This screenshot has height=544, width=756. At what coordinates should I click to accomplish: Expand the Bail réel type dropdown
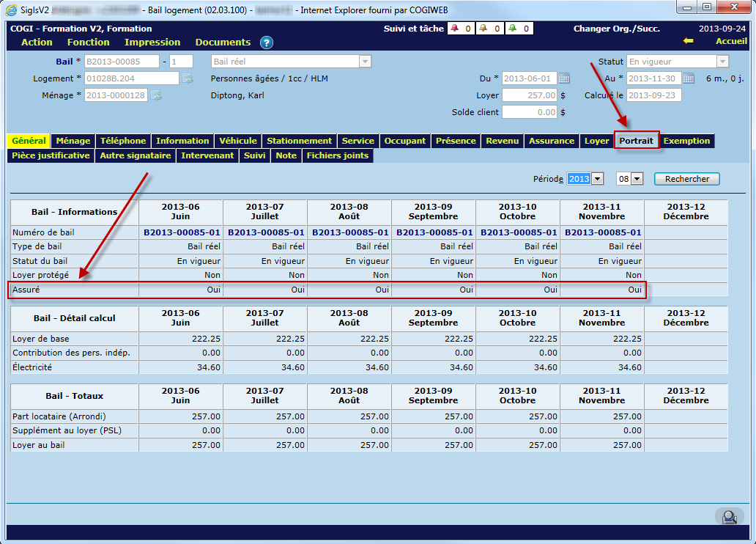point(364,62)
